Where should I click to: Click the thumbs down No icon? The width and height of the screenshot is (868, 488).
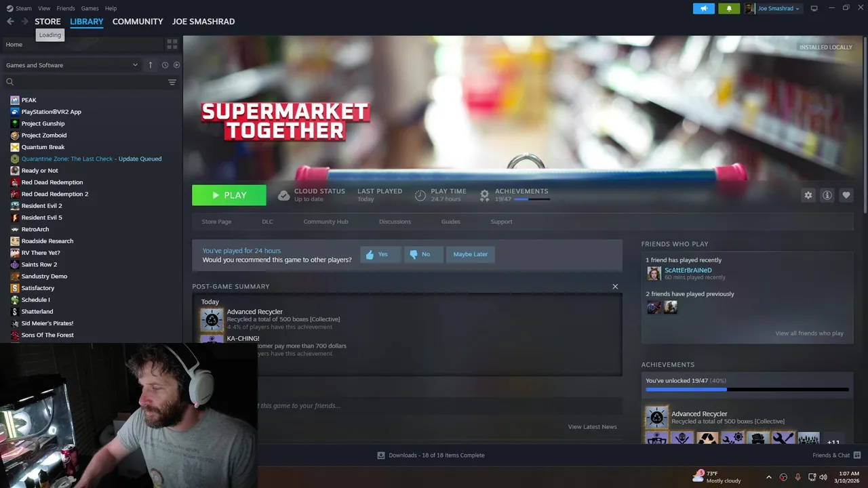point(414,255)
